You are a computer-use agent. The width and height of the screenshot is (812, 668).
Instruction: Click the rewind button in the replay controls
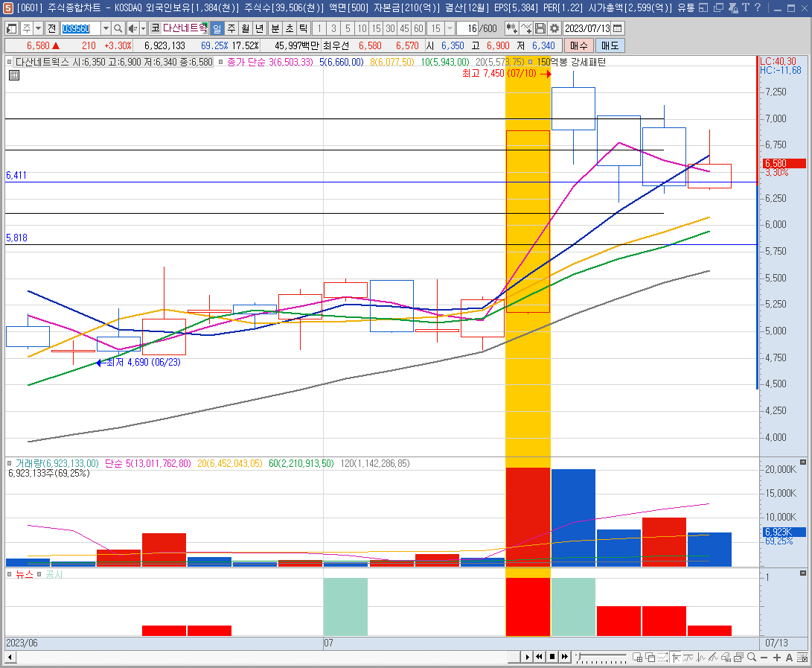pyautogui.click(x=540, y=657)
